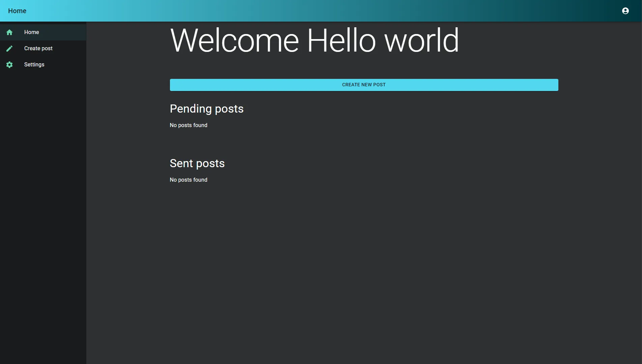This screenshot has height=364, width=642.
Task: Open the user account profile icon
Action: click(x=625, y=11)
